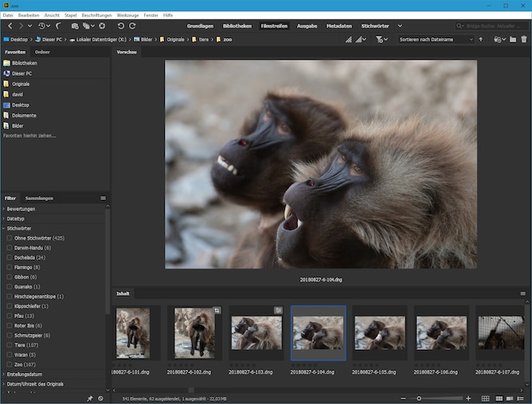Screen dimensions: 532x404
Task: Click the pin filter icon
Action: pyautogui.click(x=89, y=398)
